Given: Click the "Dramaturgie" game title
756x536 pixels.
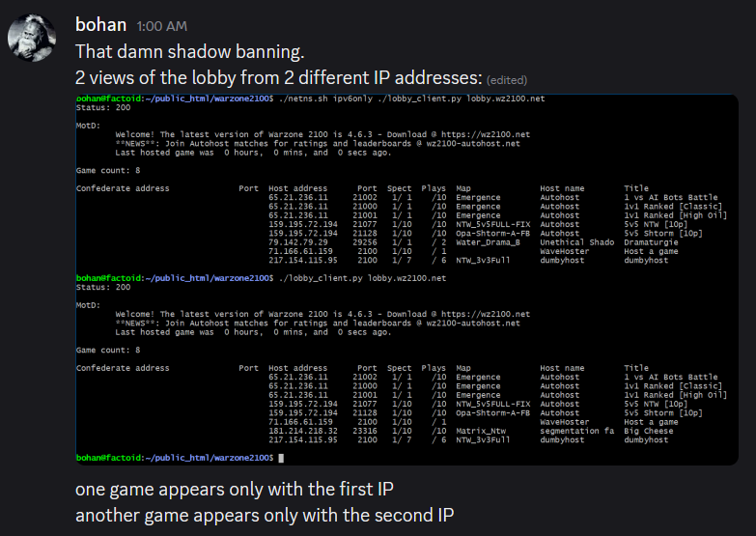Looking at the screenshot, I should (651, 242).
